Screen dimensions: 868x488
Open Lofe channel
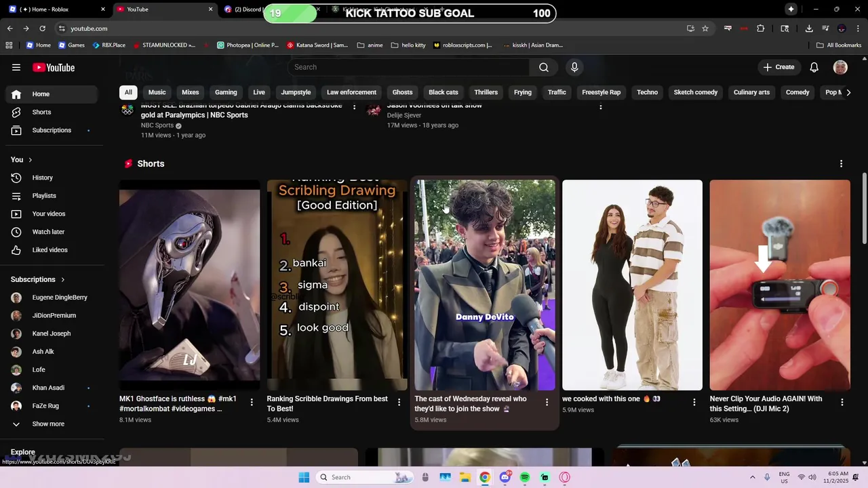tap(52, 369)
